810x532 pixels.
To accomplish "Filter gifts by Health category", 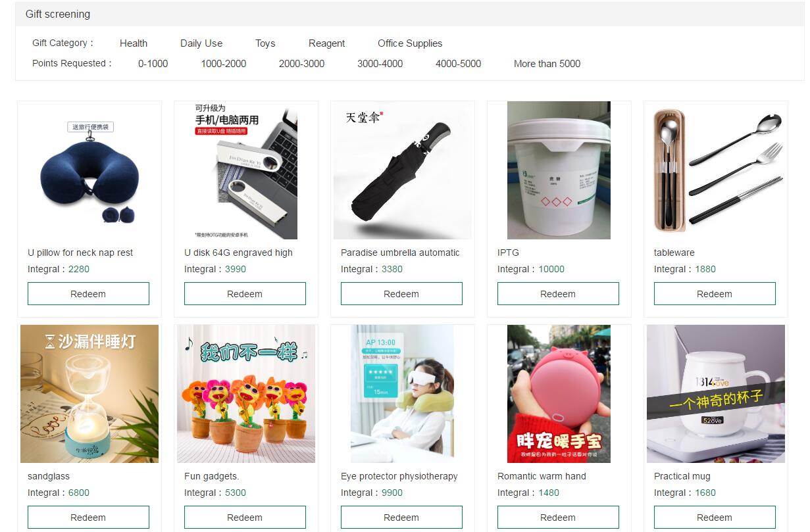I will tap(134, 43).
